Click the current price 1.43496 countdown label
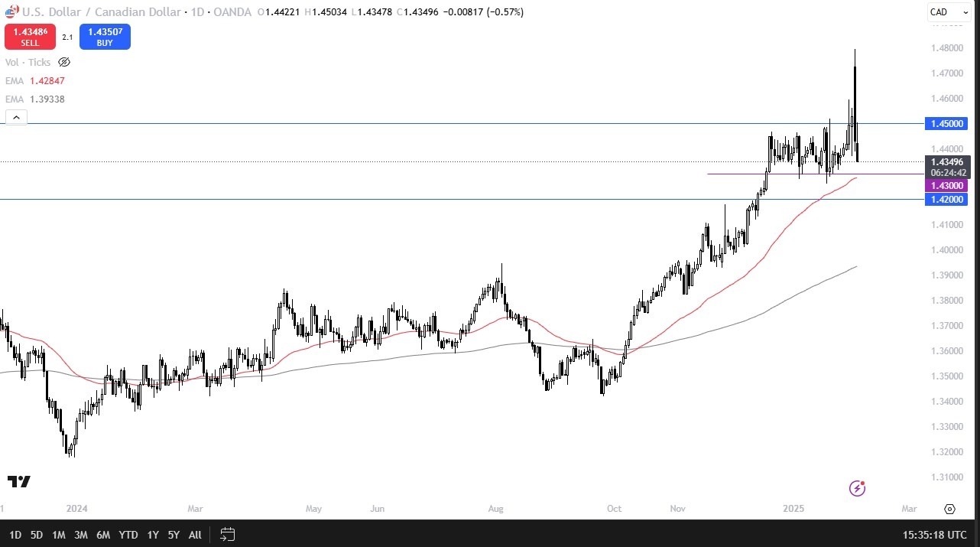Screen dimensions: 980x547 point(948,167)
